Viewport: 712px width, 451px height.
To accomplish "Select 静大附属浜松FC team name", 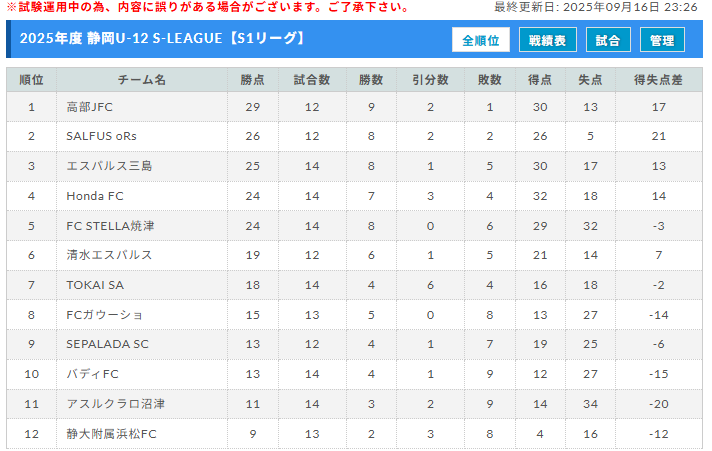I will [111, 434].
